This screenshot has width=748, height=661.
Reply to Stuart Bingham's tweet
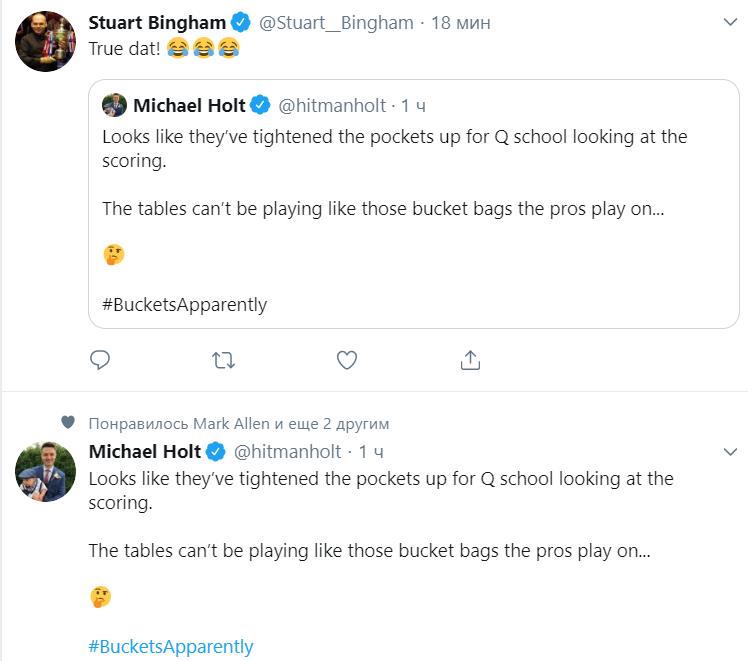pos(99,359)
